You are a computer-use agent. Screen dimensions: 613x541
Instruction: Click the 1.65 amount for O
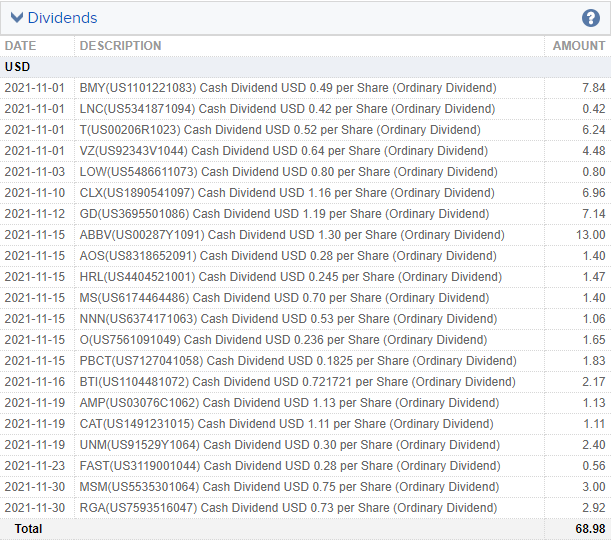[x=594, y=340]
